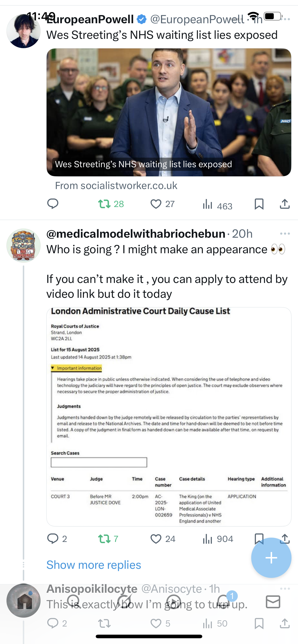Share the London Administrative Court post
Screen dimensions: 298x644
[x=285, y=538]
